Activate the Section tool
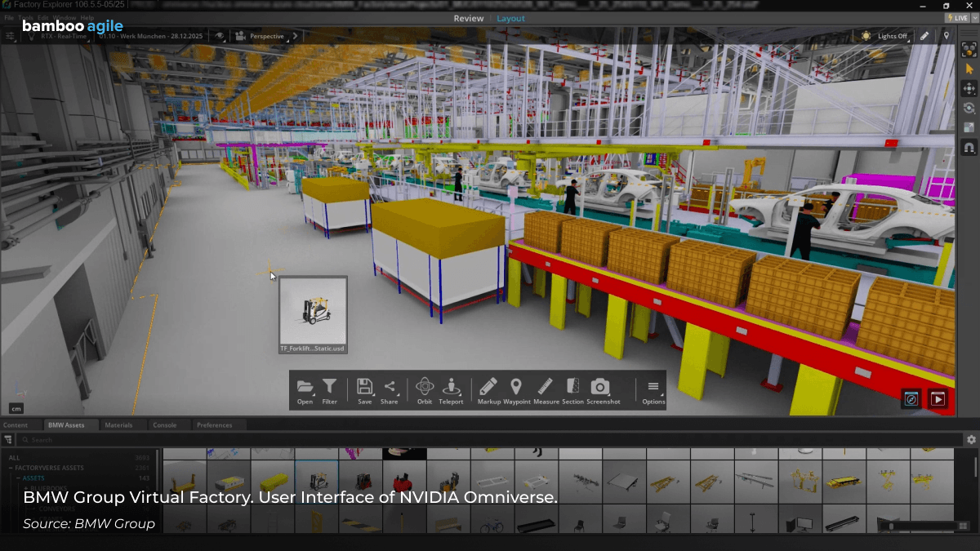 click(x=572, y=388)
